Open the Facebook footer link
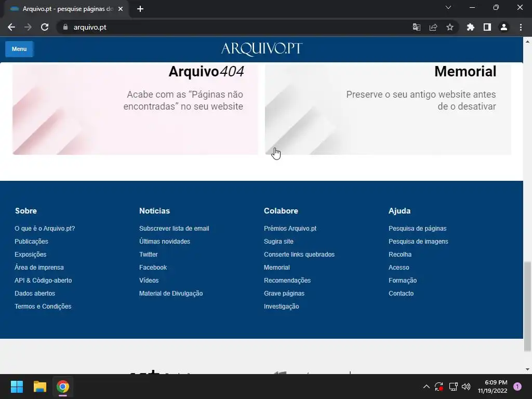Viewport: 532px width, 399px height. 153,268
